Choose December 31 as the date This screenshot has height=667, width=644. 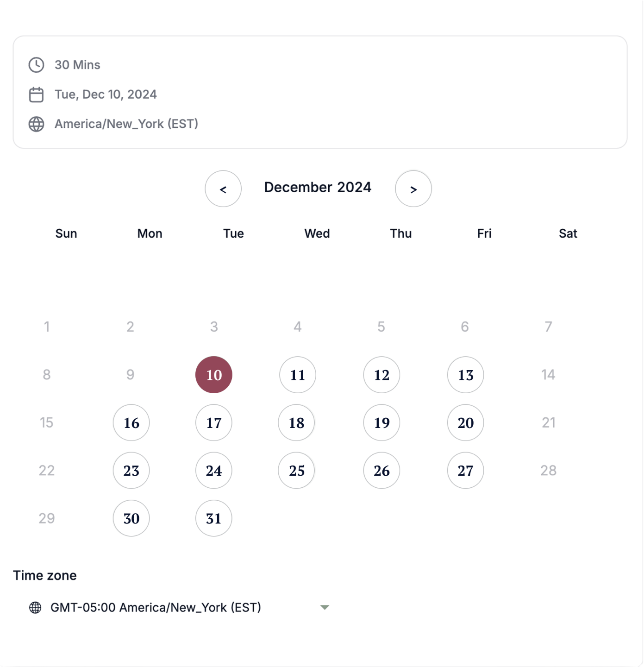214,518
